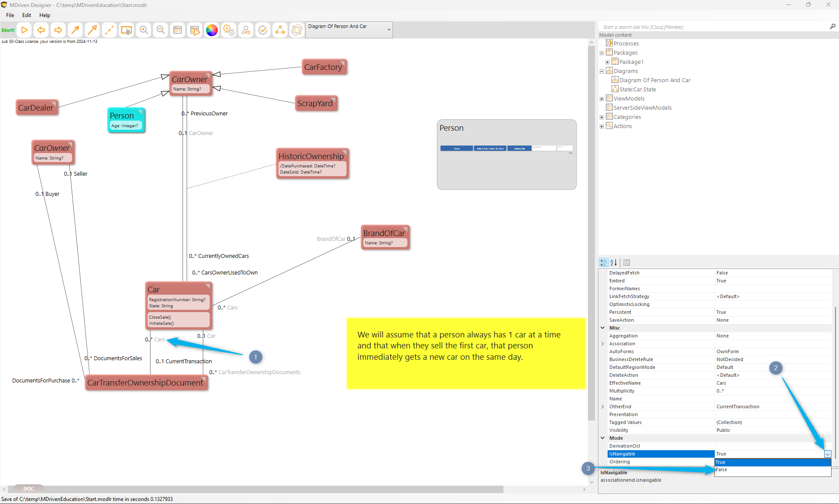Click the zoom out magnifier icon
This screenshot has width=839, height=504.
point(161,30)
